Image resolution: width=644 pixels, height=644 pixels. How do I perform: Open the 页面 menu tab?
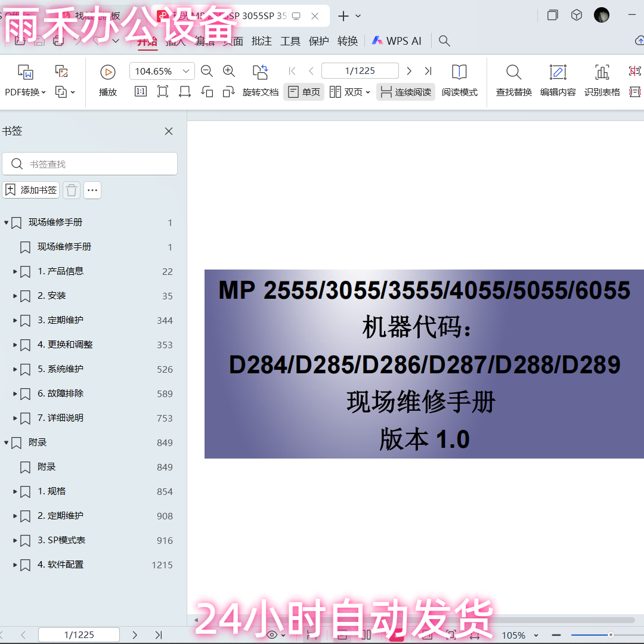[x=233, y=41]
